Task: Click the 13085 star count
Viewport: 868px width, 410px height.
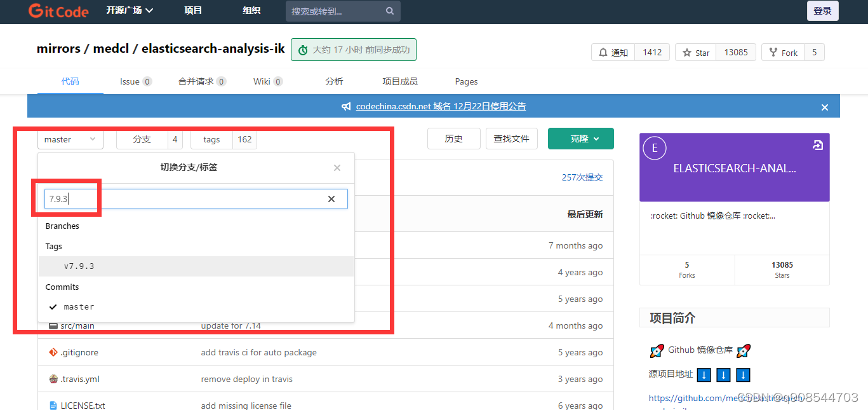Action: (736, 53)
